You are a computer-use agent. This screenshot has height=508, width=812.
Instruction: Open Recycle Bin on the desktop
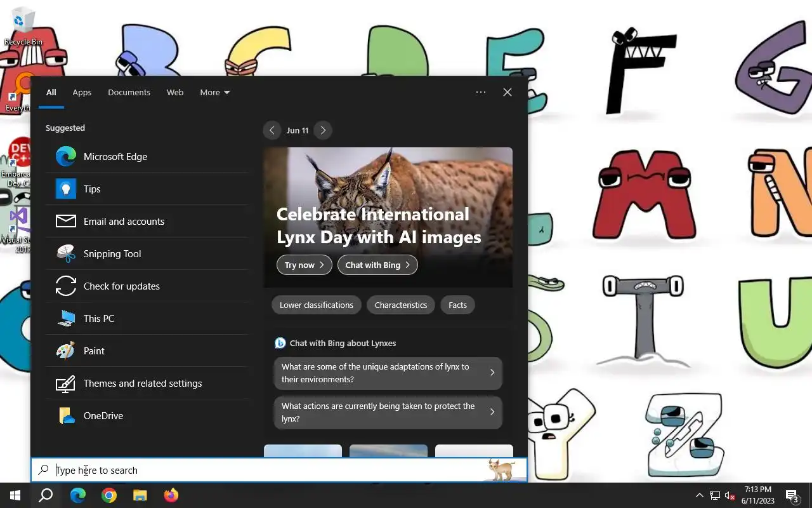[23, 27]
